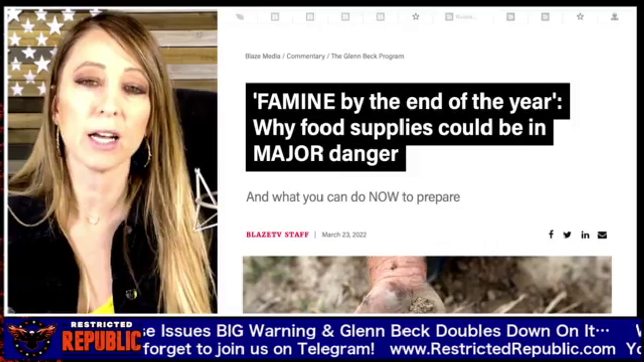Open the faint 'Russia...' bookmark tab
This screenshot has width=644, height=362.
[x=460, y=17]
